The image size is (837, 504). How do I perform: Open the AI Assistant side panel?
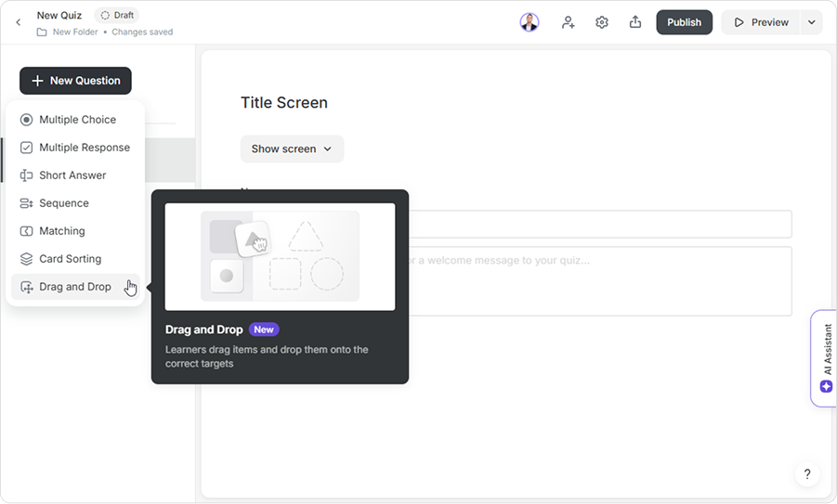point(824,357)
